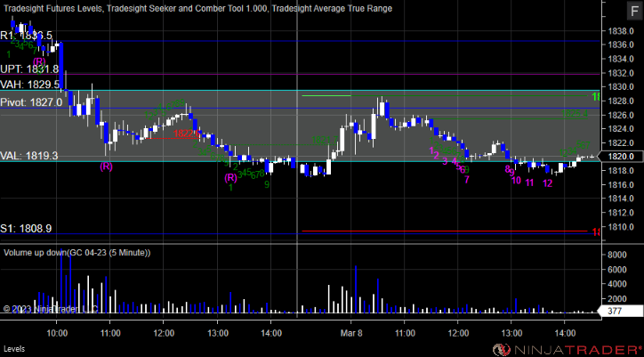Click 1830.0 on the price axis
This screenshot has width=644, height=357.
coord(620,86)
